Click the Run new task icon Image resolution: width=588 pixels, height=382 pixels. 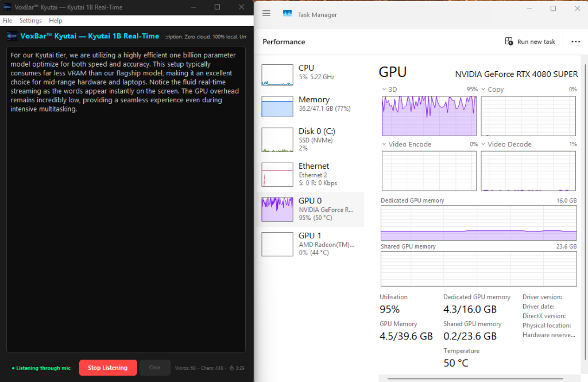pos(509,41)
